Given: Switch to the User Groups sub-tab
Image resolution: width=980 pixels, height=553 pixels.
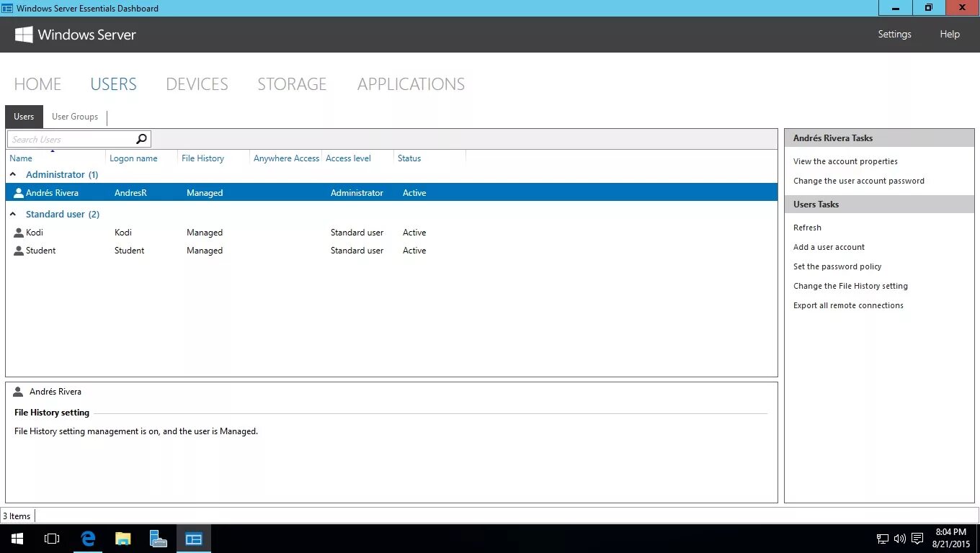Looking at the screenshot, I should coord(75,117).
